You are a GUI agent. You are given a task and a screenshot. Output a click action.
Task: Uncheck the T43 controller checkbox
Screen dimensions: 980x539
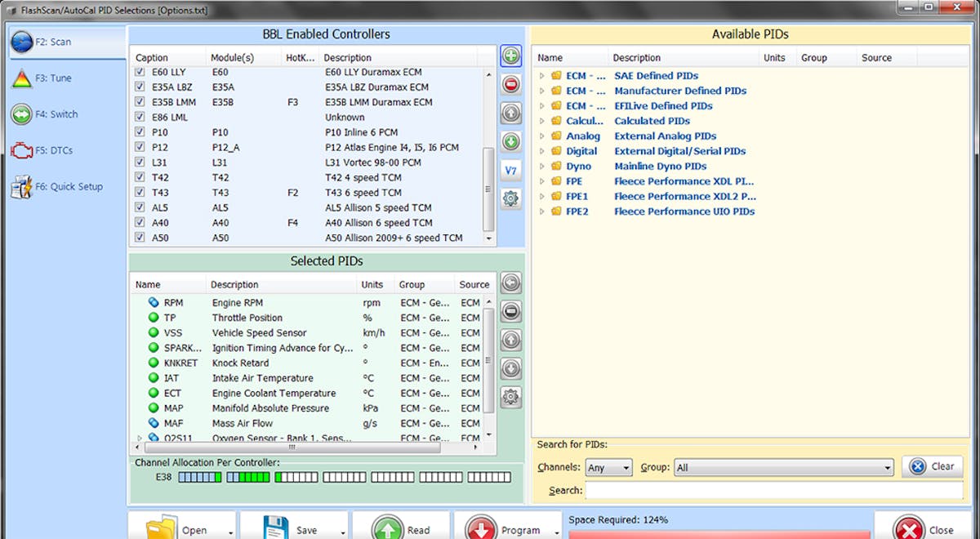pos(140,193)
